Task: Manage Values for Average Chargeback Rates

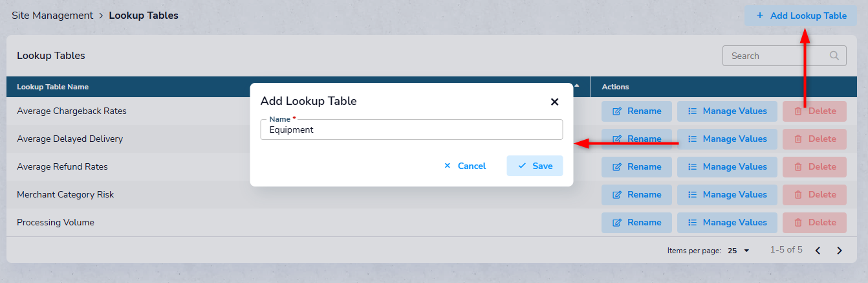Action: (x=727, y=111)
